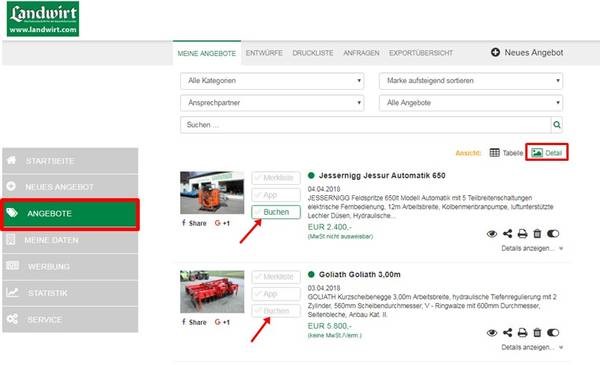Image resolution: width=600 pixels, height=365 pixels.
Task: Open the Alle Angebote filter dropdown
Action: (x=471, y=103)
